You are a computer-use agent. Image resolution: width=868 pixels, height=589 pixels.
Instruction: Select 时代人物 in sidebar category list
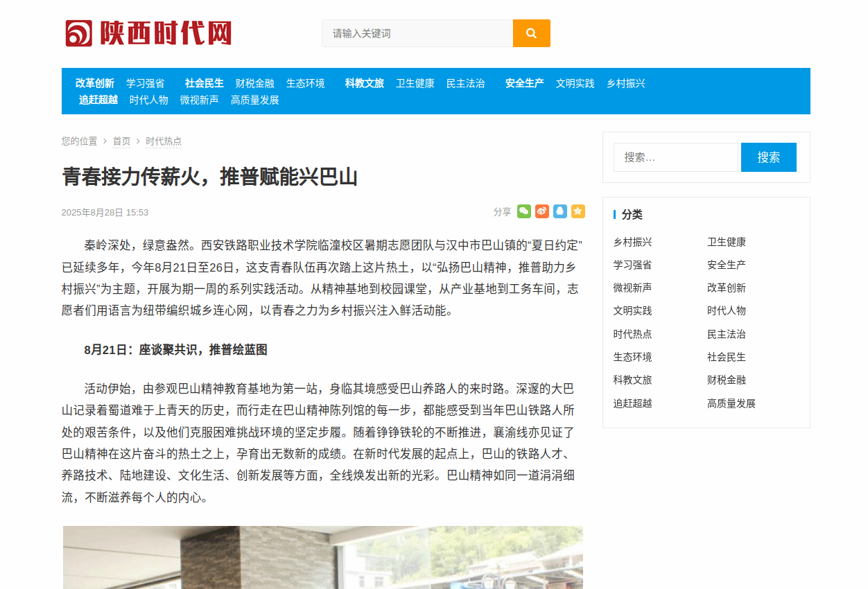[726, 310]
